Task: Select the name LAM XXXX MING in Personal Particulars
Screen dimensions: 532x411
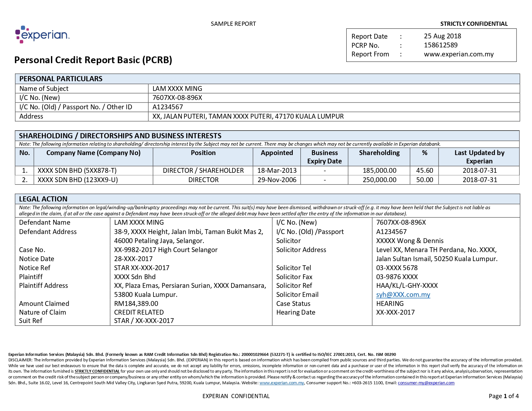Action: click(x=177, y=89)
